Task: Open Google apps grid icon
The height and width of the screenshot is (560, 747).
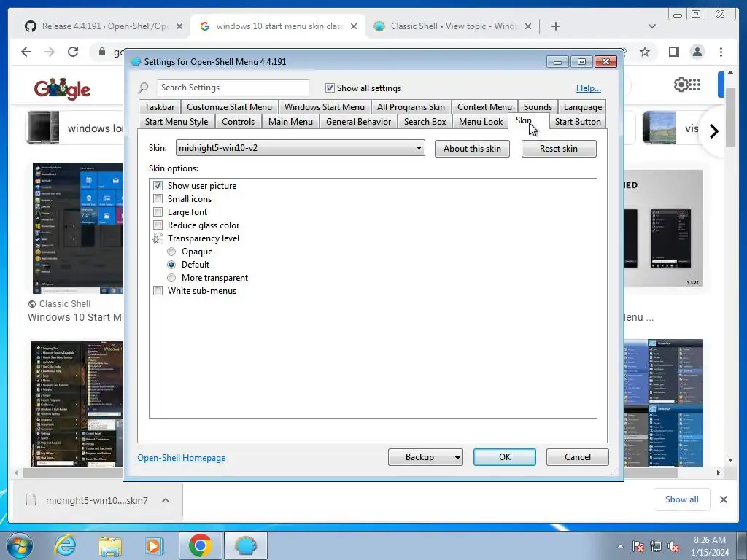Action: [x=695, y=85]
